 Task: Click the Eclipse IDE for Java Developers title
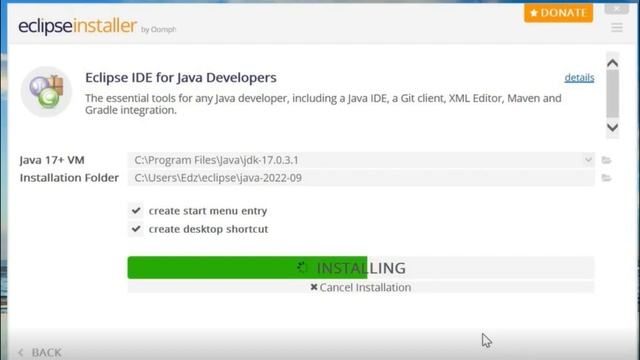(x=181, y=78)
